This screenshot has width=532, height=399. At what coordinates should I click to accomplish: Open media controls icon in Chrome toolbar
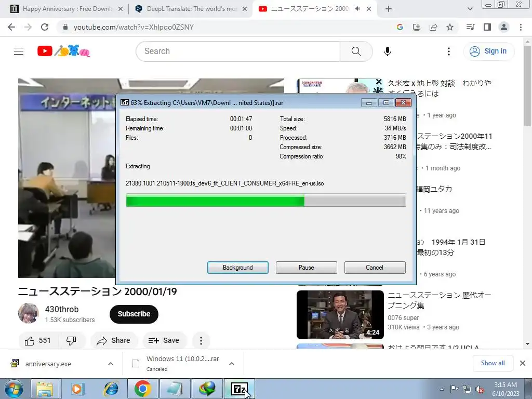tap(470, 27)
